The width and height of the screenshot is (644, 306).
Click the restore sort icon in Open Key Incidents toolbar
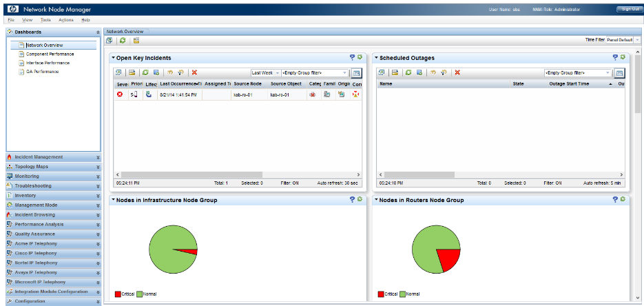tap(169, 72)
